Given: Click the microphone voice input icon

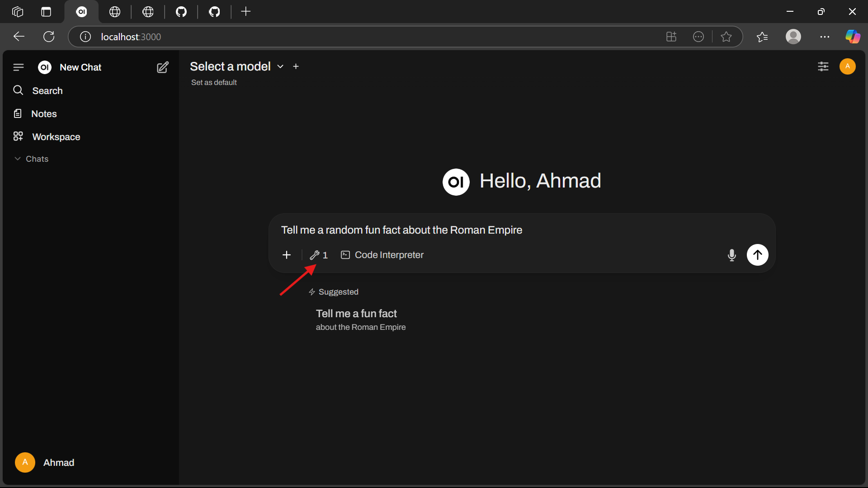Looking at the screenshot, I should 731,255.
